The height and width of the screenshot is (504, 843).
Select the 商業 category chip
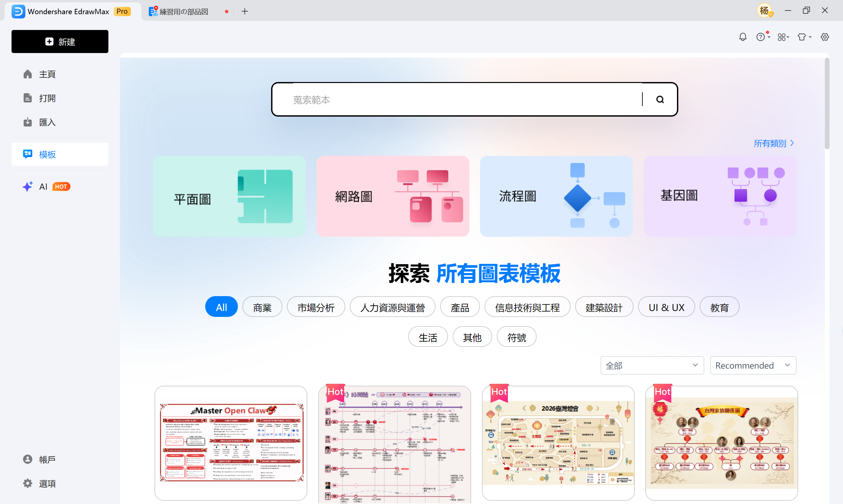[262, 306]
